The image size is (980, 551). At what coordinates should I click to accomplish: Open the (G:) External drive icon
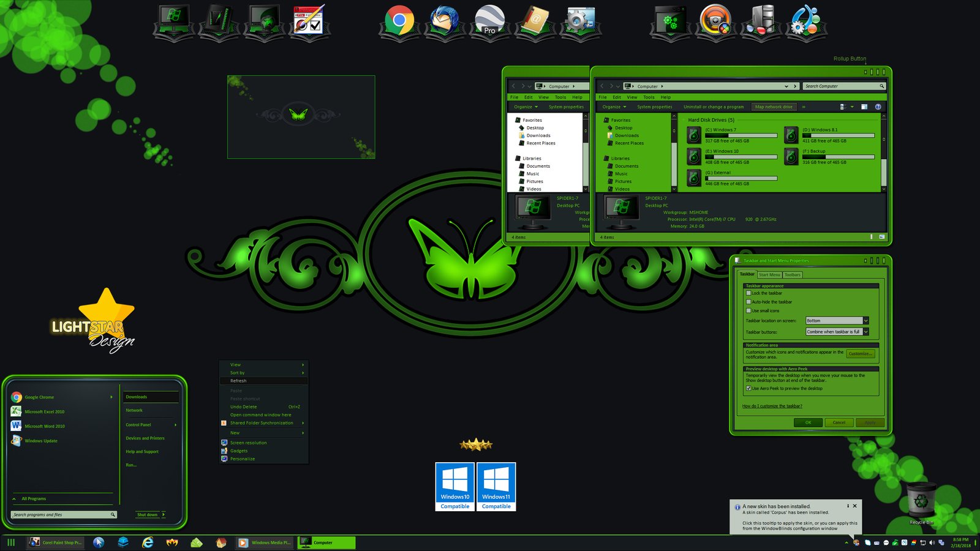point(694,178)
